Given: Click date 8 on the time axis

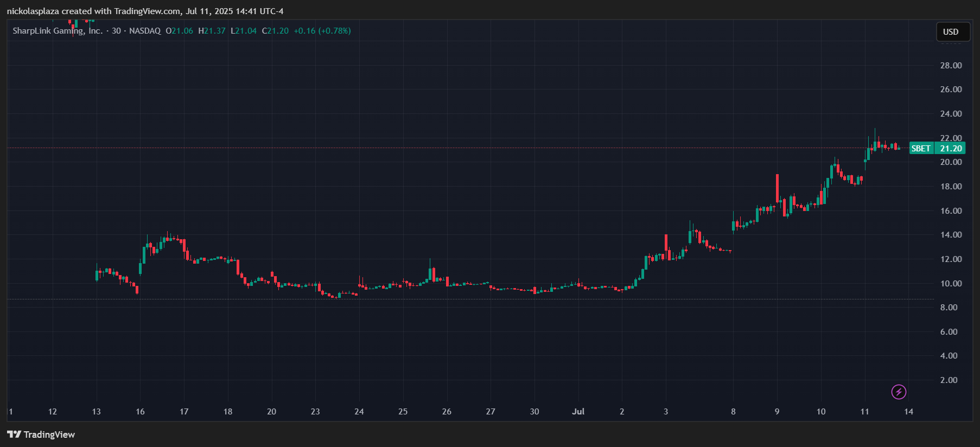Looking at the screenshot, I should pyautogui.click(x=733, y=411).
